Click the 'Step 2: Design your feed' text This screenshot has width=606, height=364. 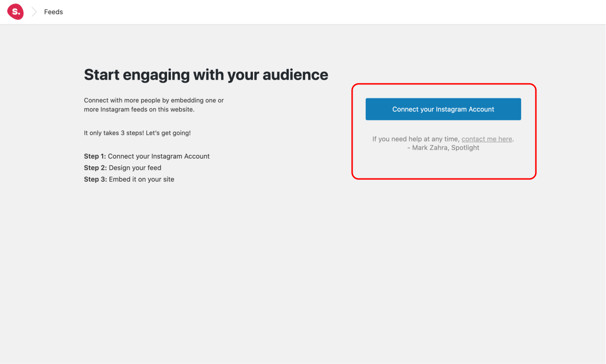click(122, 168)
